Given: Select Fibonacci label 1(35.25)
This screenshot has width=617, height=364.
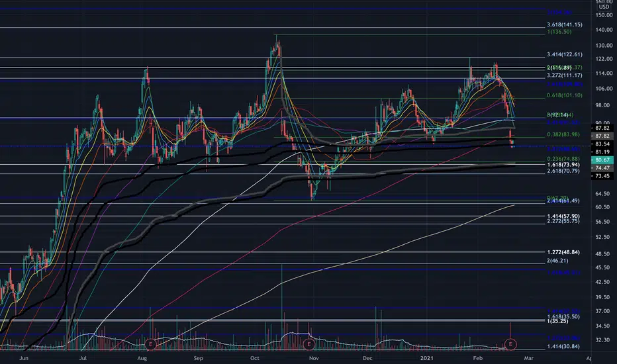Looking at the screenshot, I should pyautogui.click(x=557, y=321).
